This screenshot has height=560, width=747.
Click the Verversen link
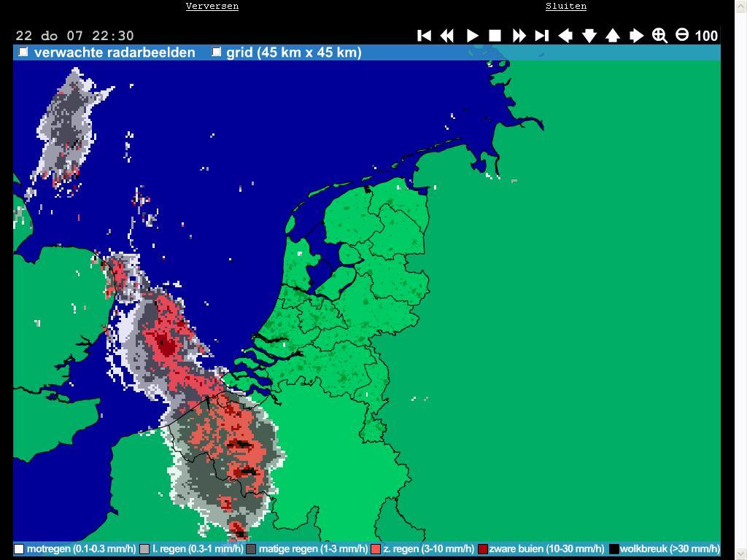[x=212, y=6]
